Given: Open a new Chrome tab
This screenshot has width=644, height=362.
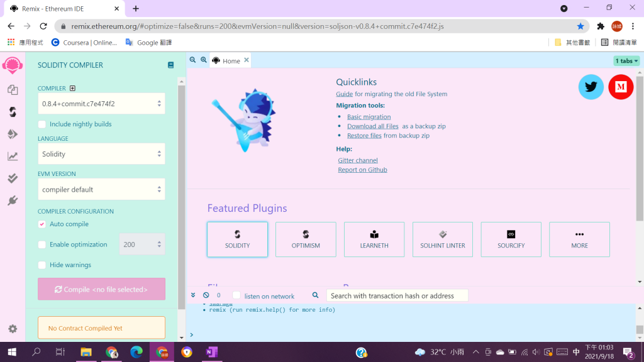Looking at the screenshot, I should click(136, 9).
